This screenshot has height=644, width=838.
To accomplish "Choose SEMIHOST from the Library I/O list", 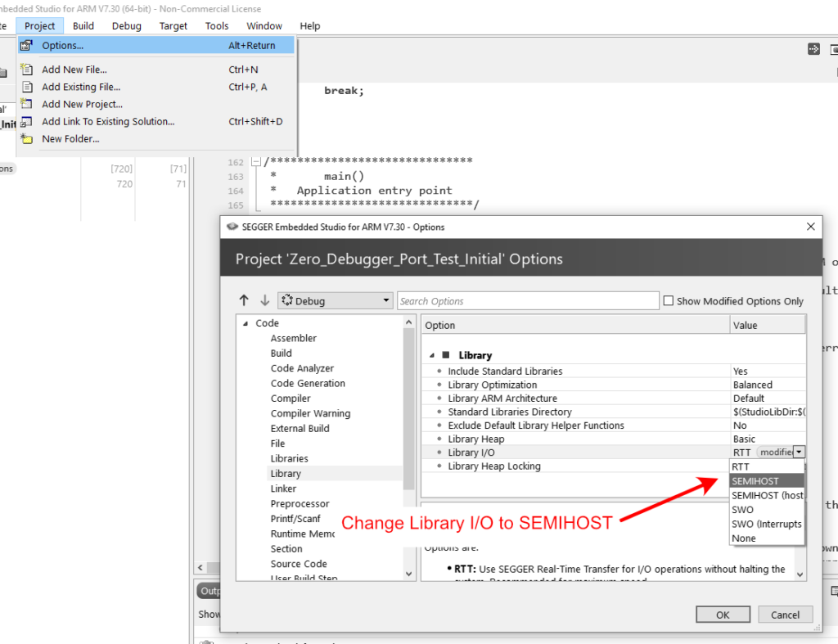I will (x=766, y=481).
